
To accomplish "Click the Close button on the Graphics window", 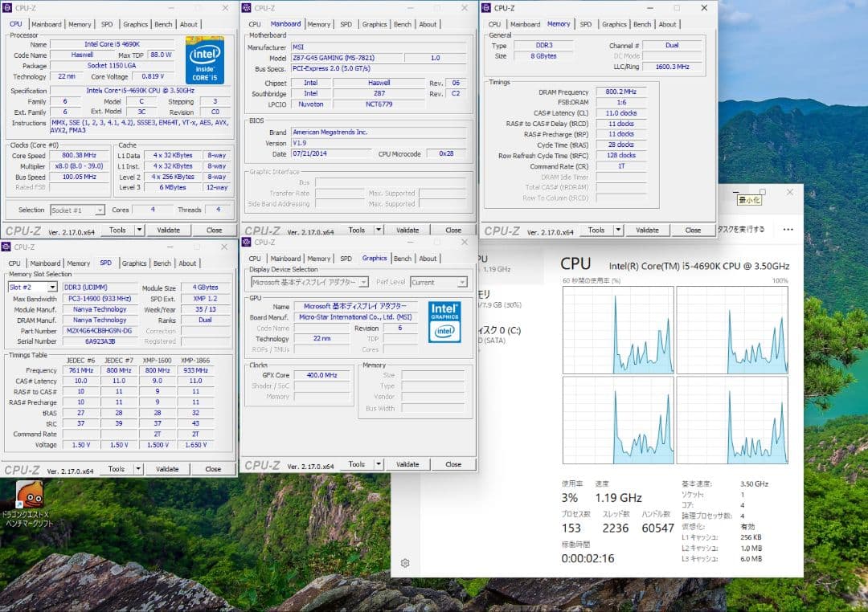I will click(x=452, y=463).
